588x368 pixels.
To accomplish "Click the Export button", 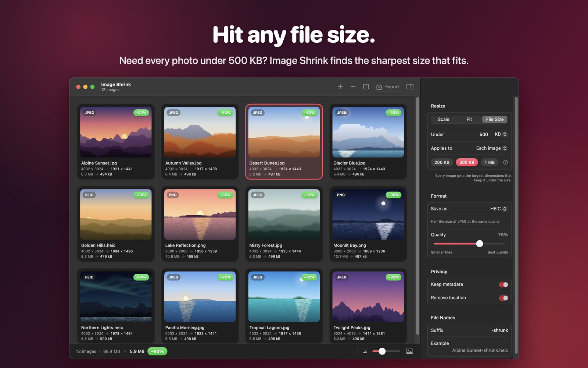I will tap(388, 87).
